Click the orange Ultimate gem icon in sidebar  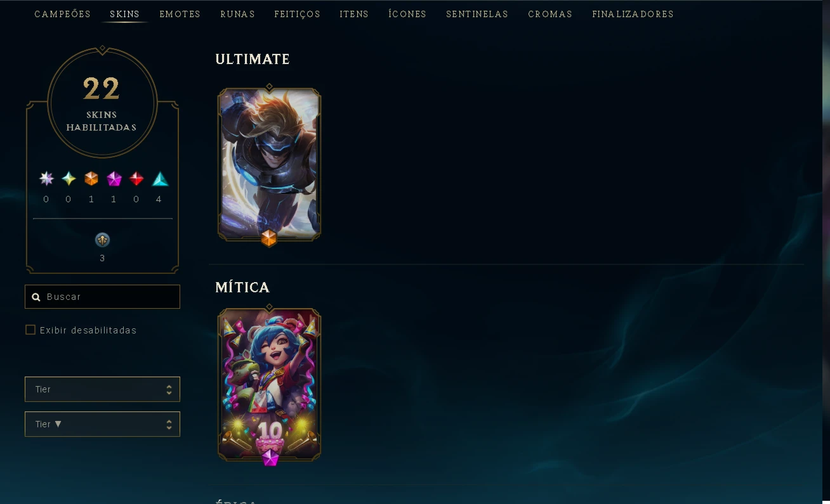(x=91, y=179)
